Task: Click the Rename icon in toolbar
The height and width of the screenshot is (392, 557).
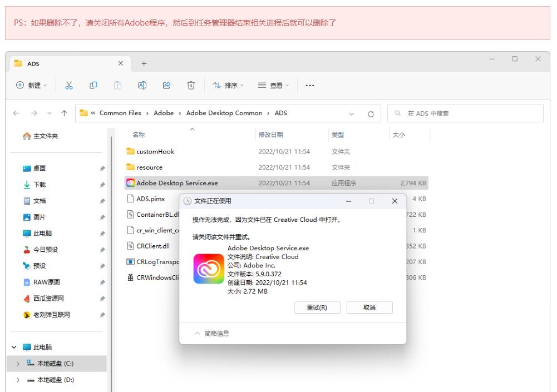Action: point(142,85)
